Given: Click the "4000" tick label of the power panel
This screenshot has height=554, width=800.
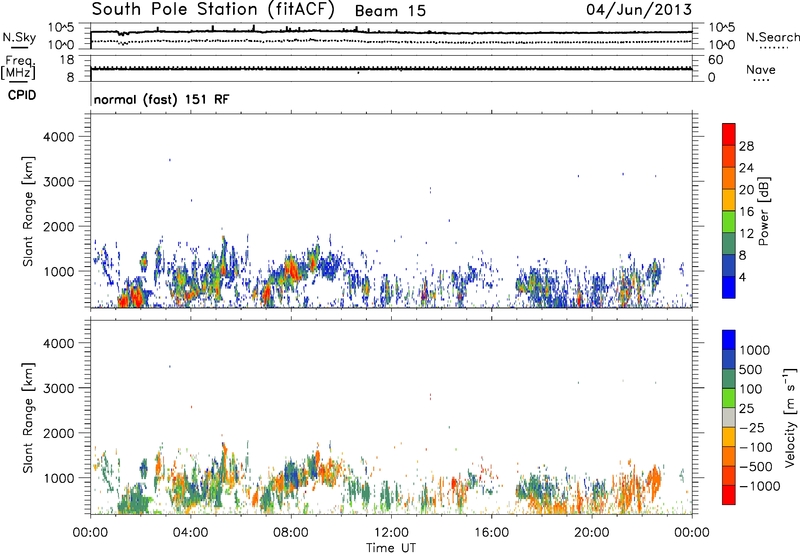Looking at the screenshot, I should coord(59,137).
